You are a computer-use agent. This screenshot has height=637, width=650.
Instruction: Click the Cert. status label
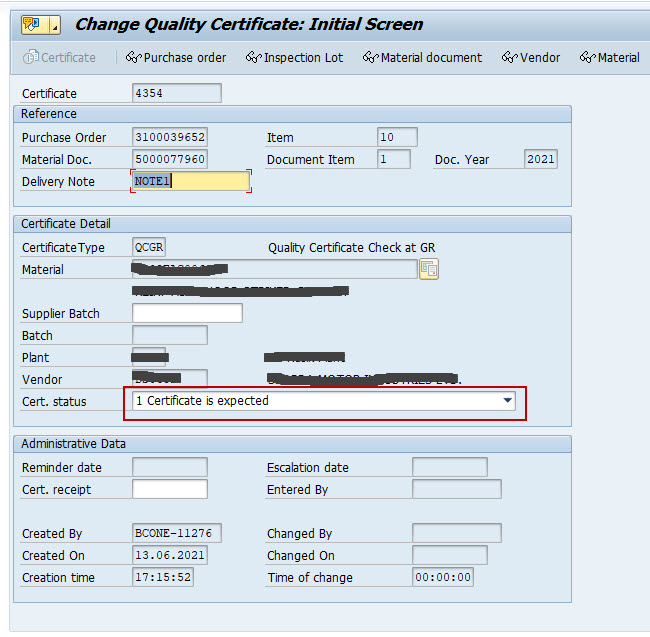click(x=54, y=402)
